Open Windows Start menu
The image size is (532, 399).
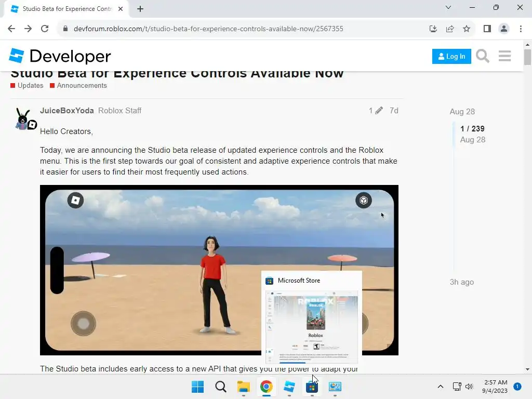click(x=197, y=387)
